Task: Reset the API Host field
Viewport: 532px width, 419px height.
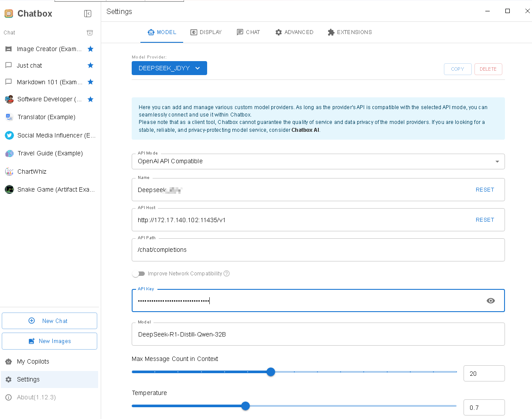Action: (485, 220)
